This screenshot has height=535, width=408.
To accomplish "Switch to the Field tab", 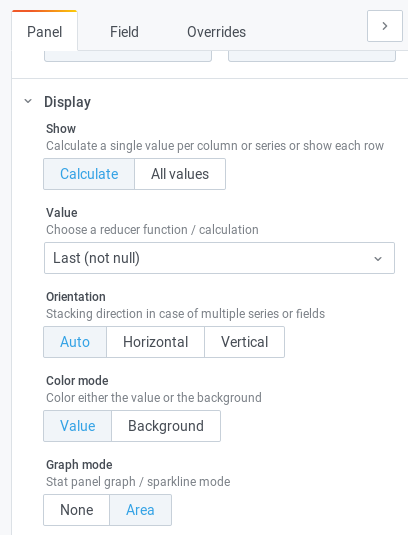I will tap(124, 32).
